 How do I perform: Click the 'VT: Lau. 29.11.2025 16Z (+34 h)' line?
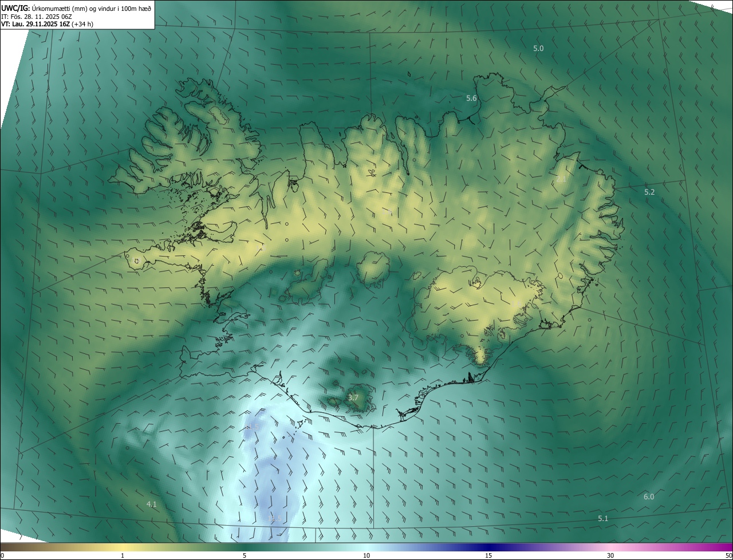(x=46, y=25)
